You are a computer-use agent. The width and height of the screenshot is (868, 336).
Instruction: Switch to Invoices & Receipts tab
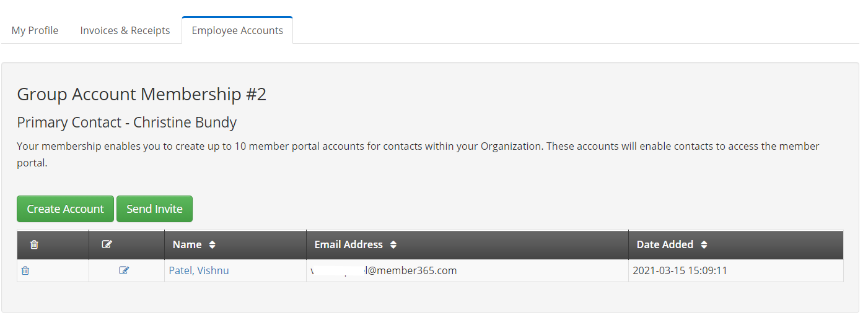pyautogui.click(x=125, y=30)
